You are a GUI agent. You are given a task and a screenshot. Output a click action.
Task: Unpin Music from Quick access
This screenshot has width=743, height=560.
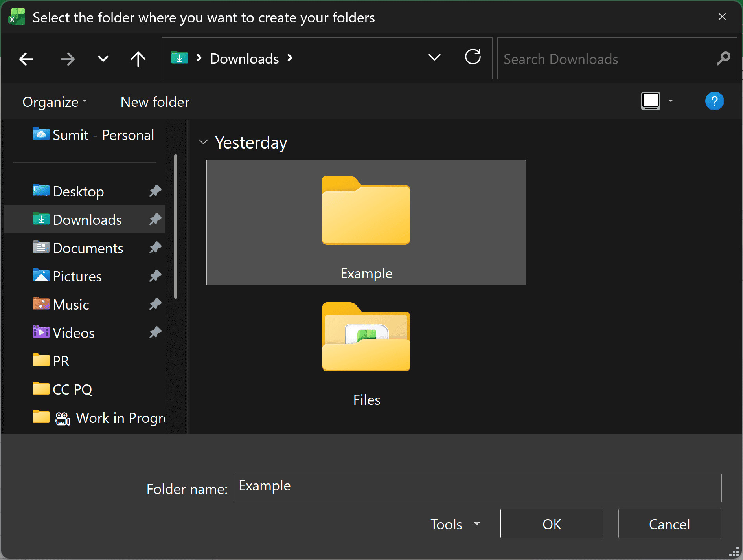point(154,305)
